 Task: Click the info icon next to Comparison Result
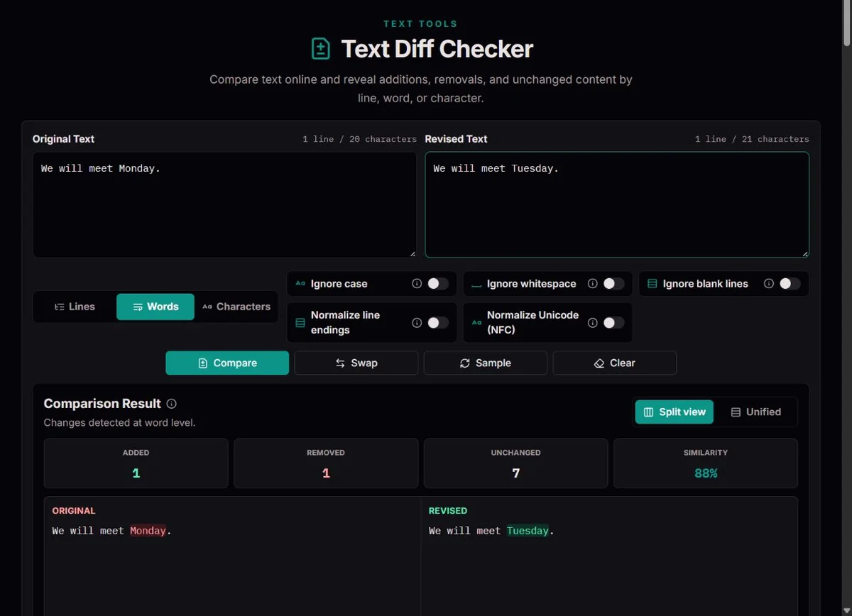[171, 404]
